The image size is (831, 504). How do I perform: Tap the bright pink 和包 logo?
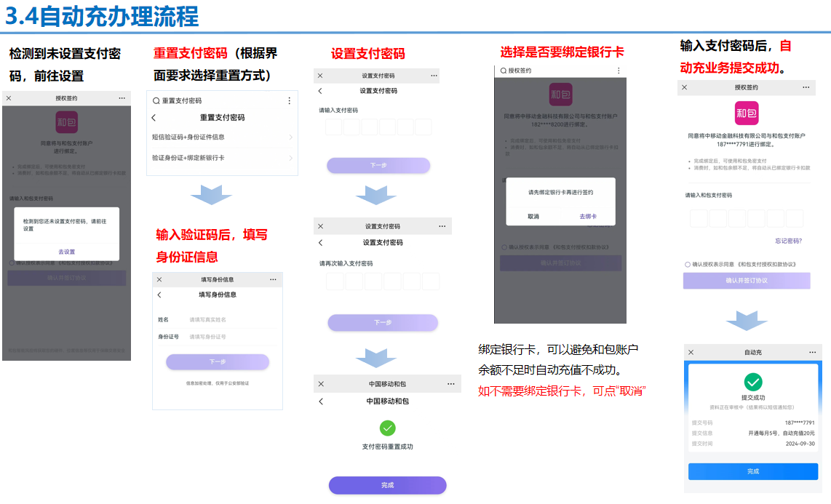tap(746, 113)
